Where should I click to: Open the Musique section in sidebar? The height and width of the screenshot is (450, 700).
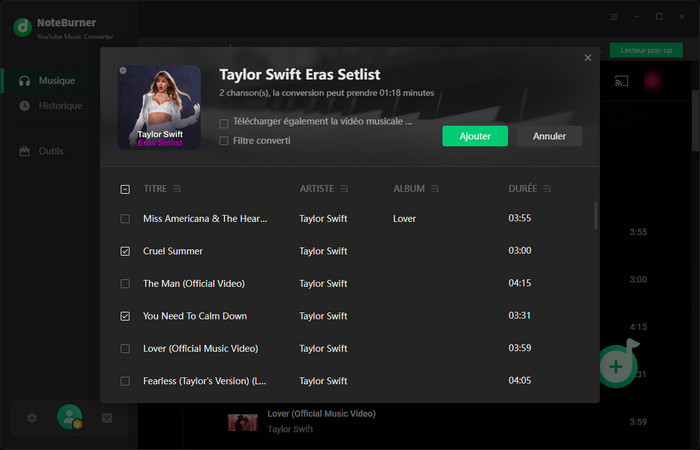(50, 81)
